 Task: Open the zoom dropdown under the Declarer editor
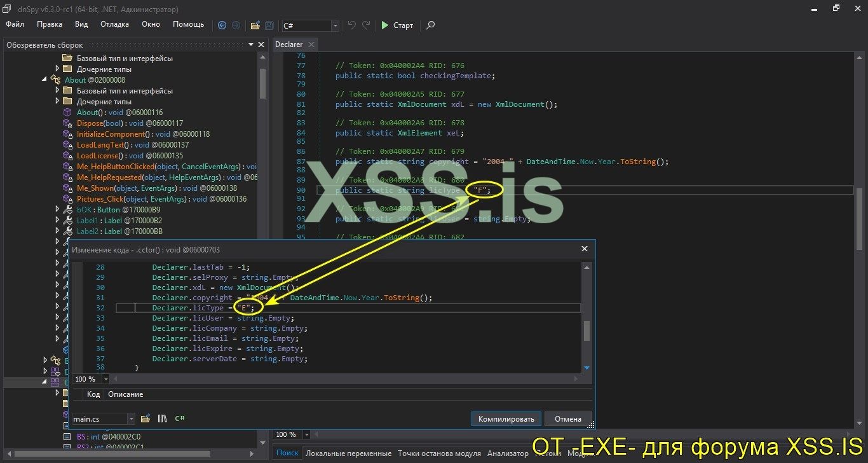tap(306, 434)
